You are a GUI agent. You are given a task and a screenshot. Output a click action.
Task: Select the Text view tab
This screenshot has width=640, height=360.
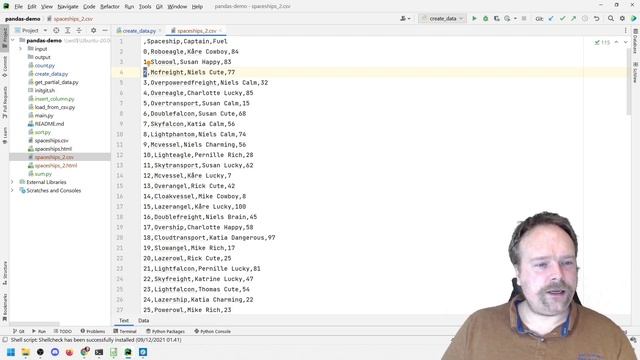pyautogui.click(x=124, y=320)
